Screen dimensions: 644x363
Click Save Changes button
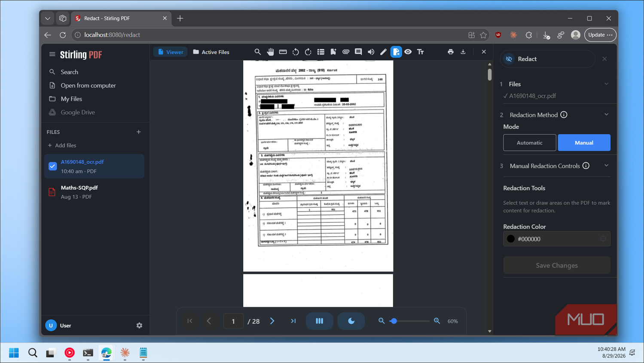pos(557,265)
